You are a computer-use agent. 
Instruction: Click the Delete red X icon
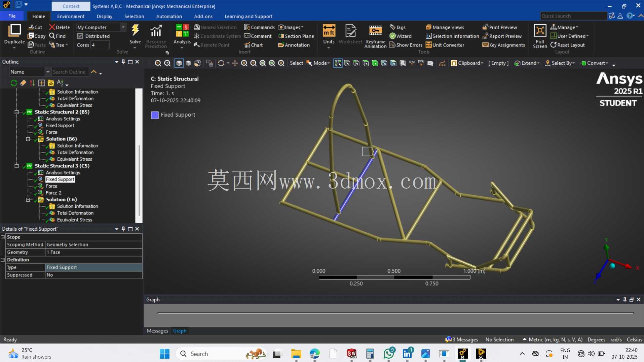(52, 27)
